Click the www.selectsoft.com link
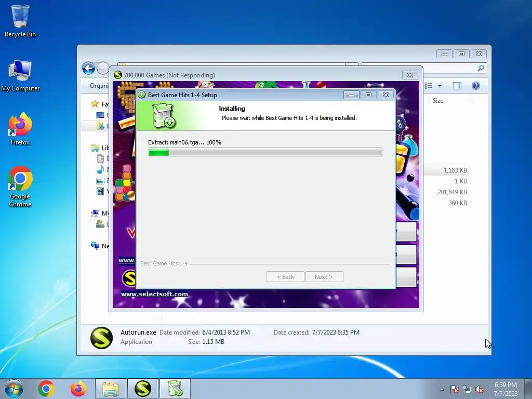 pyautogui.click(x=154, y=294)
